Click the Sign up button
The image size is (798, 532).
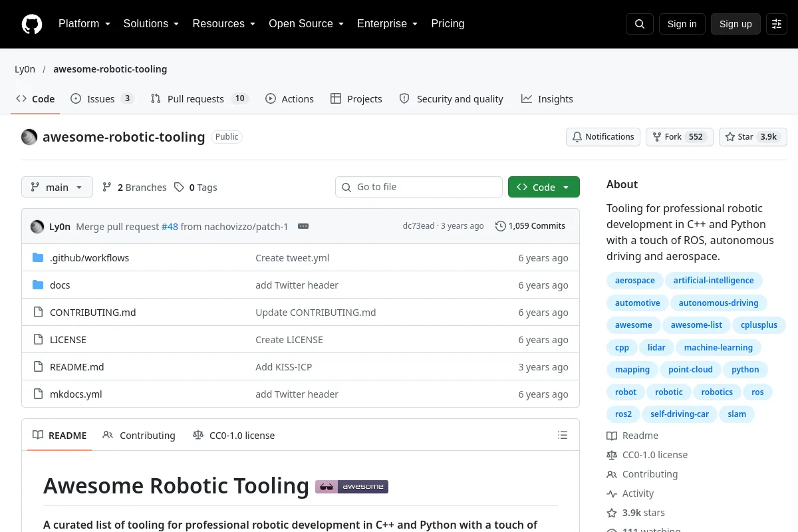[x=735, y=24]
